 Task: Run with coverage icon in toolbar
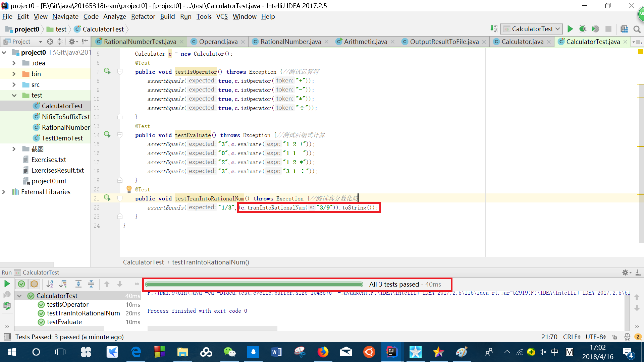pyautogui.click(x=595, y=29)
